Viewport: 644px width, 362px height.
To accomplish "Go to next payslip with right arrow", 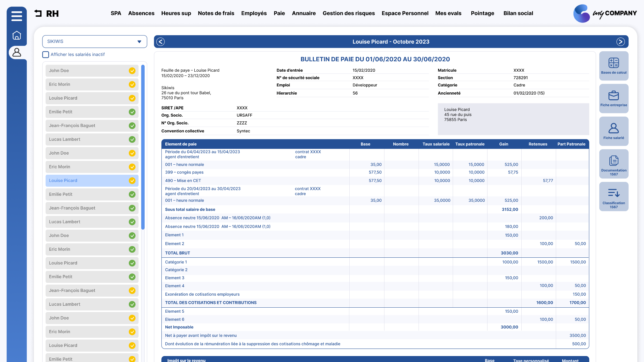I will [x=620, y=42].
